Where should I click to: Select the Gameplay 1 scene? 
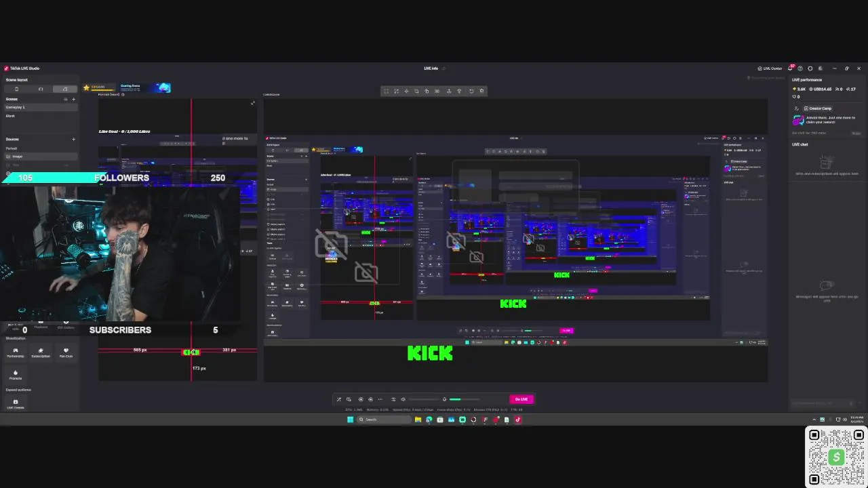[41, 107]
